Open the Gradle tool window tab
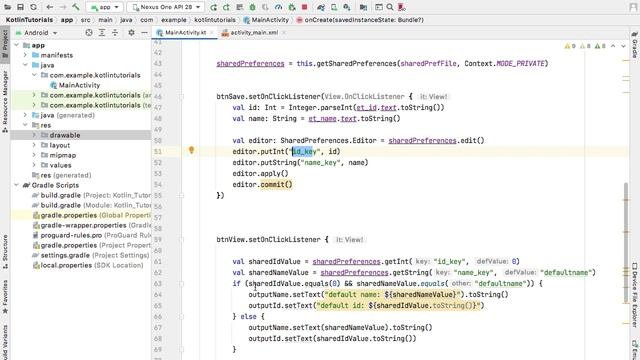Screen dimensions: 640x360 pos(635,45)
